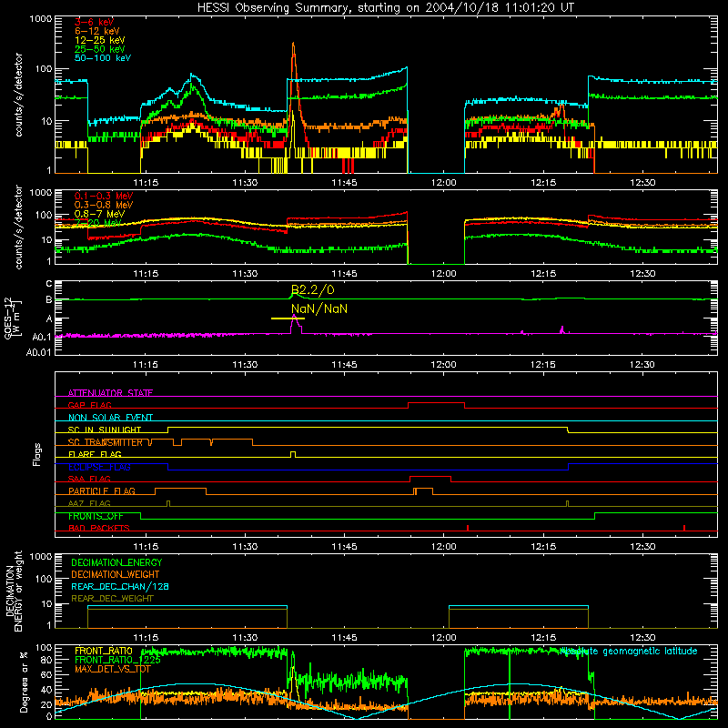Click the yellow FRONT_RATIO legend label
This screenshot has height=728, width=728.
104,651
